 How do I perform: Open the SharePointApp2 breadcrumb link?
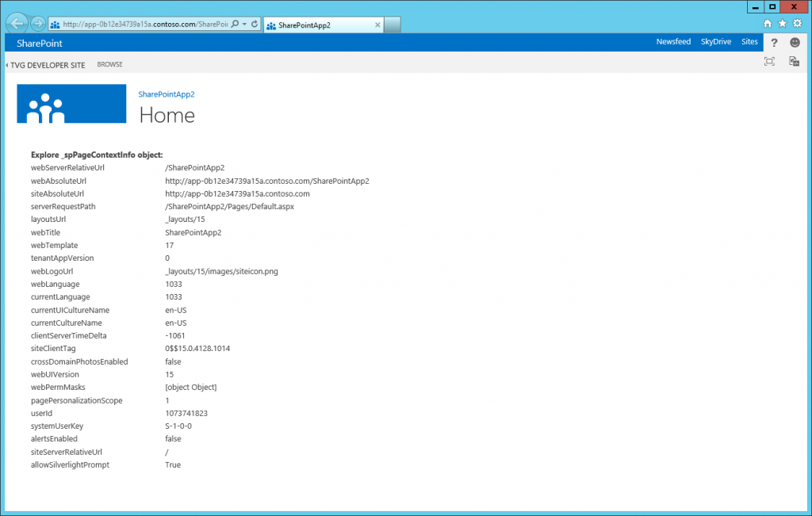pos(167,94)
